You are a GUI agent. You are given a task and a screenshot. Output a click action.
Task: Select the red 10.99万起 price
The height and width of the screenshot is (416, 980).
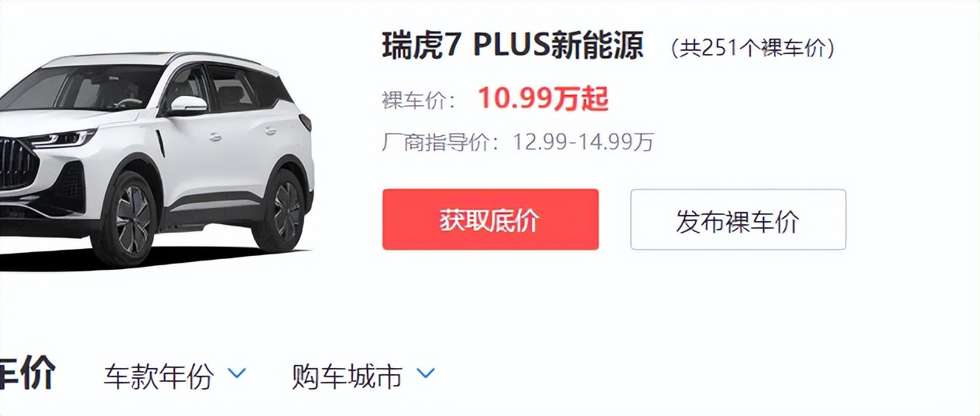coord(543,99)
